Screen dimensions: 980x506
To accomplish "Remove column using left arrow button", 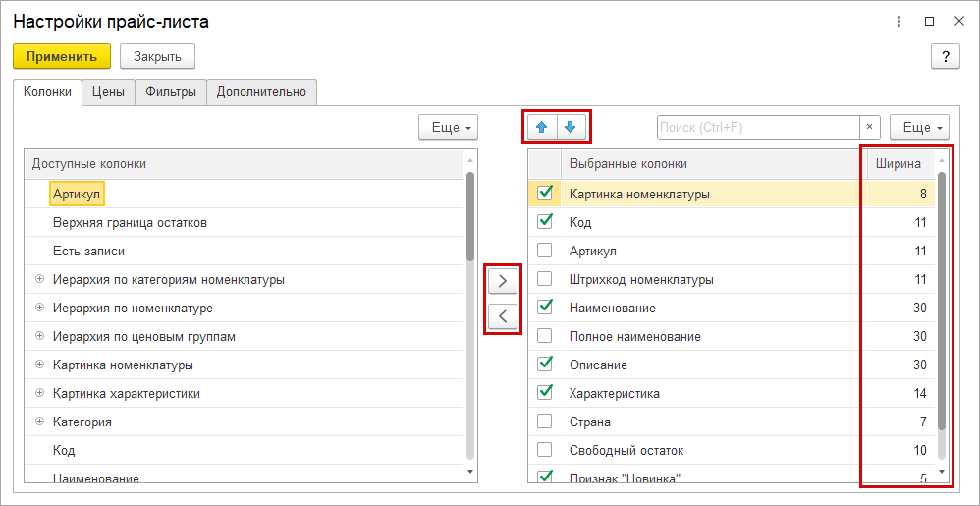I will tap(502, 316).
